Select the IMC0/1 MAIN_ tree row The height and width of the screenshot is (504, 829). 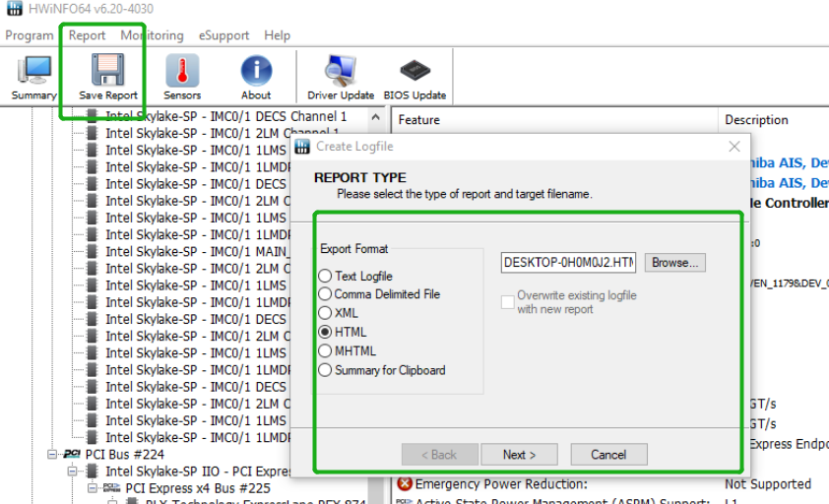[x=198, y=251]
